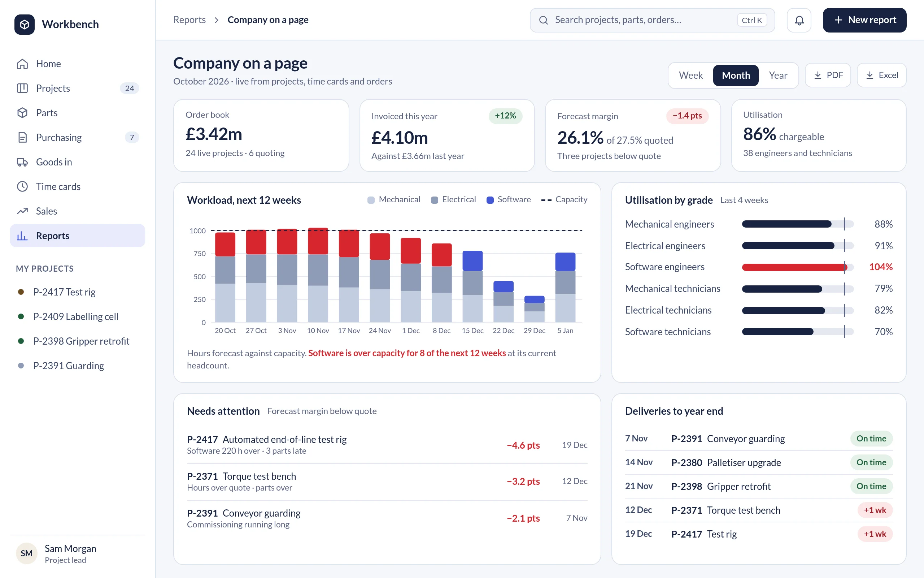The width and height of the screenshot is (924, 578).
Task: Open P-2417 Automated end-of-line test rig row
Action: click(387, 445)
